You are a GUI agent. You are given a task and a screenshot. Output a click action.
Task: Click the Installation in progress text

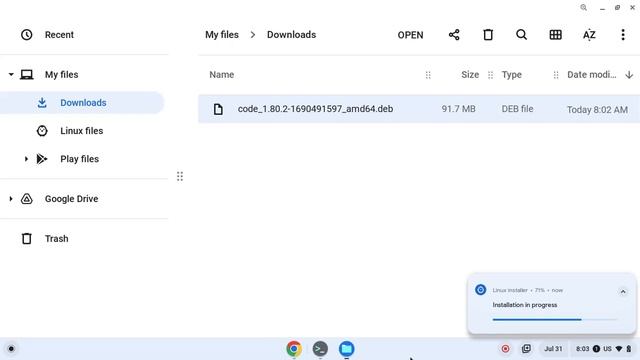pyautogui.click(x=524, y=305)
